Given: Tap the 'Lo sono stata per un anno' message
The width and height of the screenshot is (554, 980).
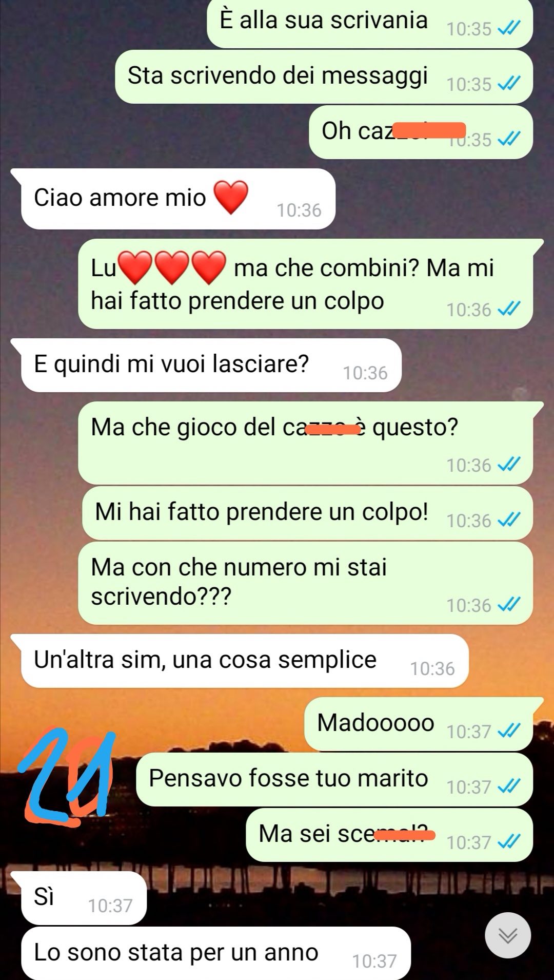Looking at the screenshot, I should coord(216,953).
